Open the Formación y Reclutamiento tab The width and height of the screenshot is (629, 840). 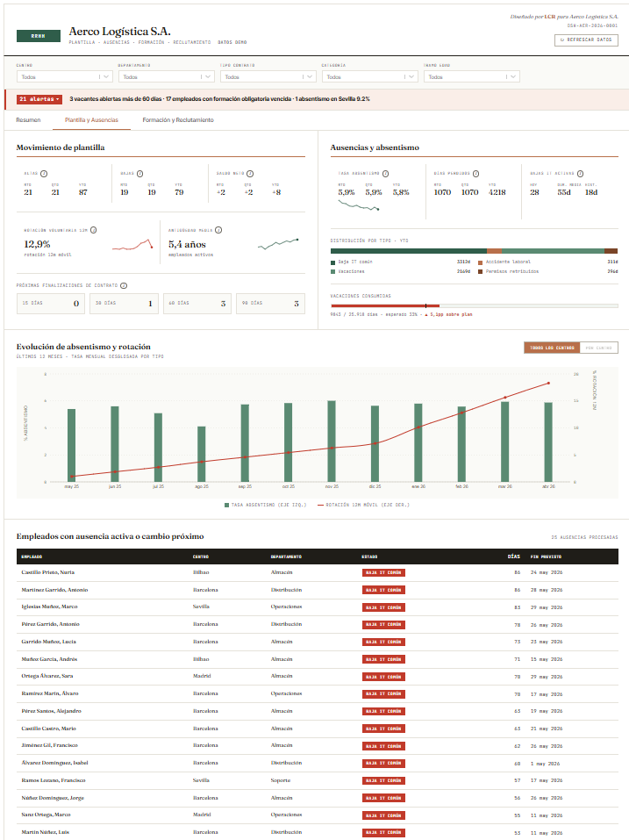click(x=178, y=120)
